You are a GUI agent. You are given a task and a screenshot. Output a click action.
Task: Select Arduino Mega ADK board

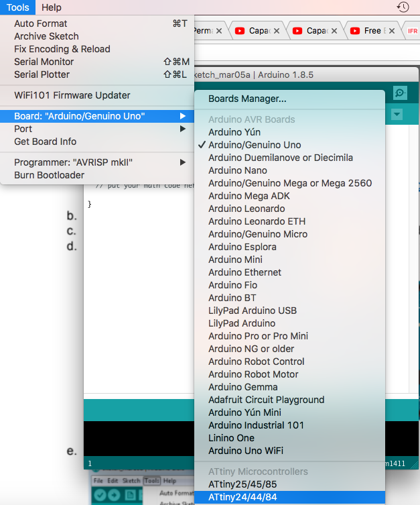click(289, 196)
